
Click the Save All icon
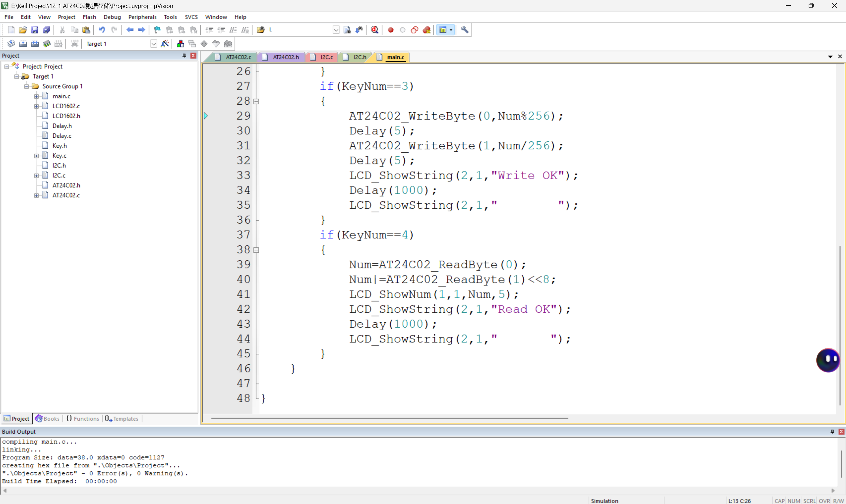tap(47, 30)
